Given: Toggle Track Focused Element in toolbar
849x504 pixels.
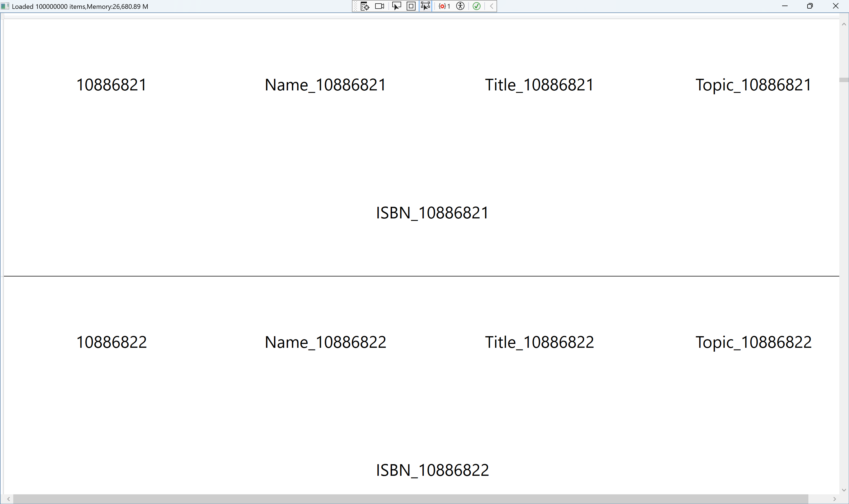Looking at the screenshot, I should tap(425, 6).
